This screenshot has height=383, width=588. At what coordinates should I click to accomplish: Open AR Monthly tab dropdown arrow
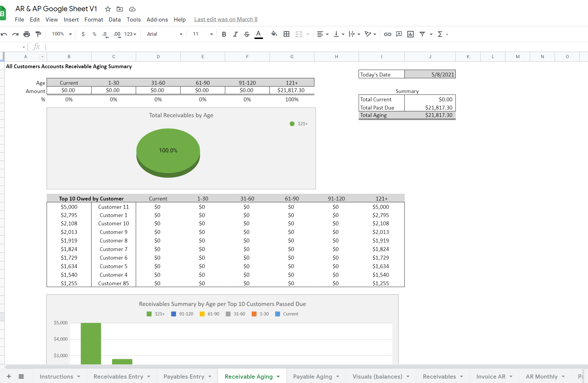[563, 377]
